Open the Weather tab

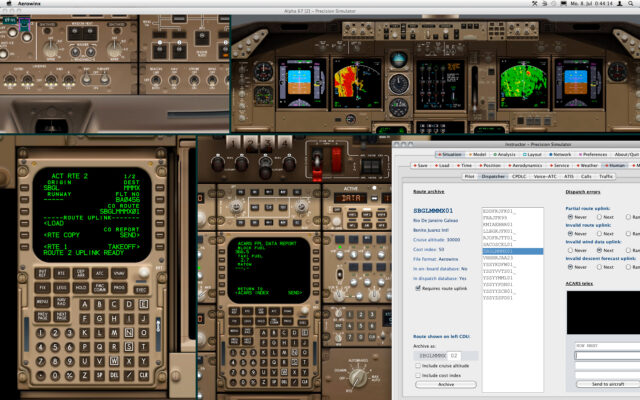tap(589, 165)
